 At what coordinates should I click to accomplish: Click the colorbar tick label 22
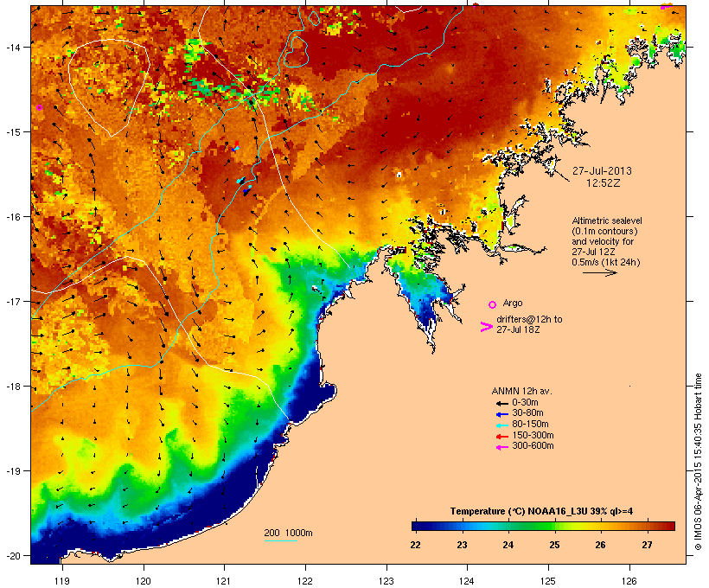point(416,545)
